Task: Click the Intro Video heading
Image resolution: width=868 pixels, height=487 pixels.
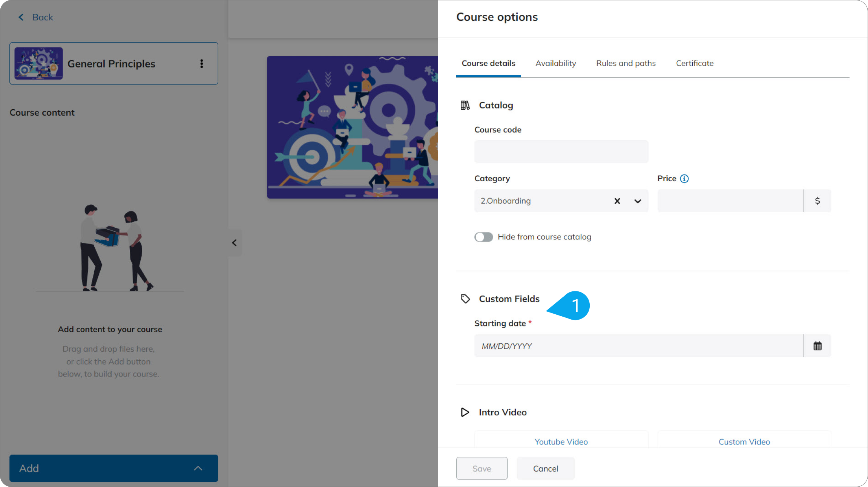Action: point(503,412)
